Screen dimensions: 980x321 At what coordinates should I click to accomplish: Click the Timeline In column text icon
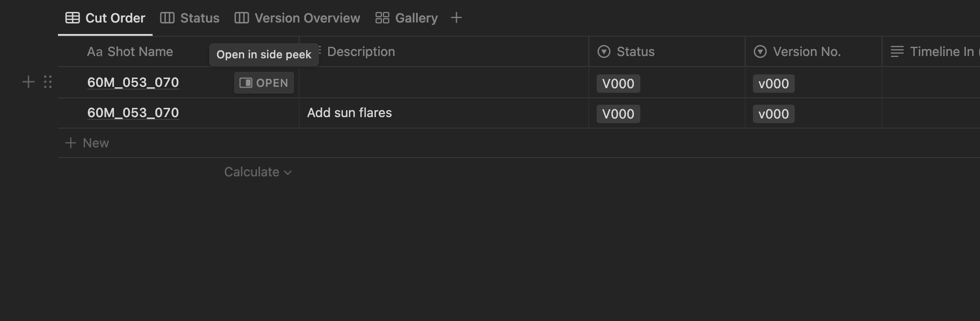coord(897,51)
